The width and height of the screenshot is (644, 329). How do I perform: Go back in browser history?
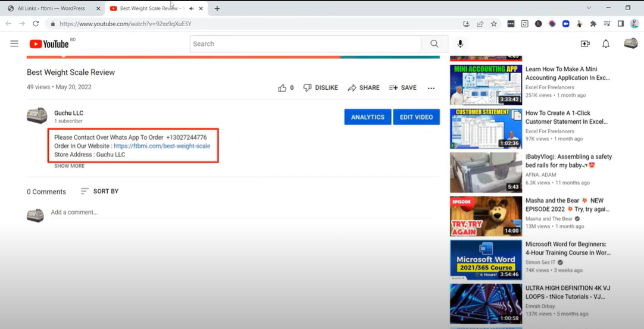[x=8, y=24]
